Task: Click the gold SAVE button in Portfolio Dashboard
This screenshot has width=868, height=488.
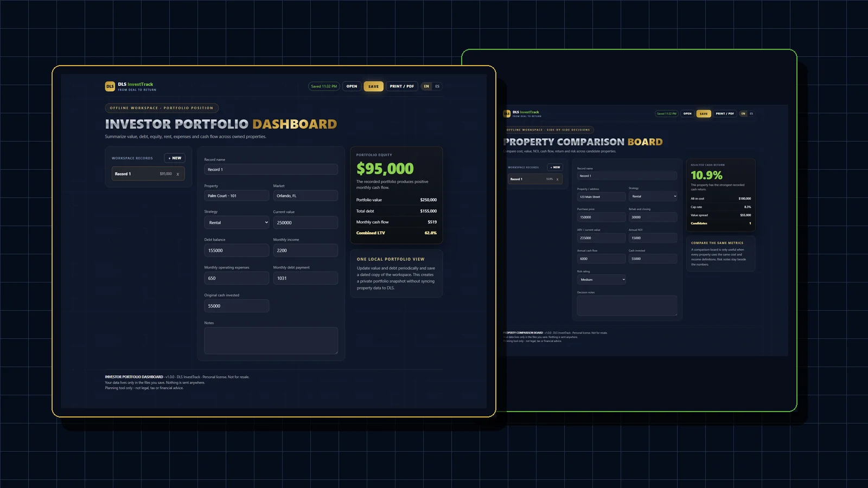Action: pyautogui.click(x=374, y=86)
